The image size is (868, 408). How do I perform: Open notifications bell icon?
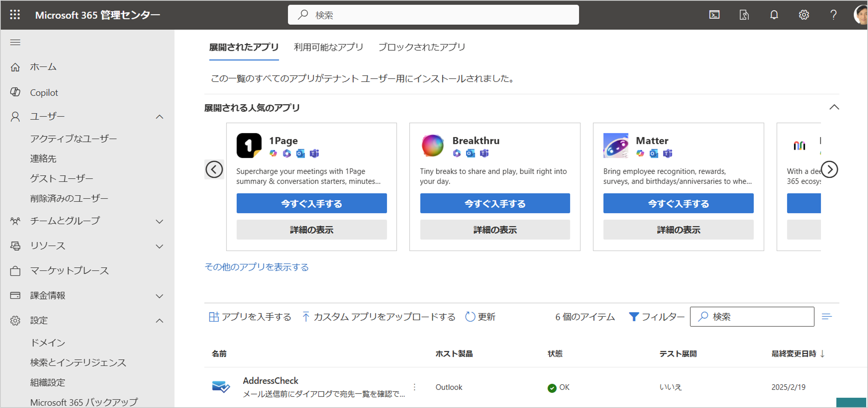pyautogui.click(x=774, y=15)
